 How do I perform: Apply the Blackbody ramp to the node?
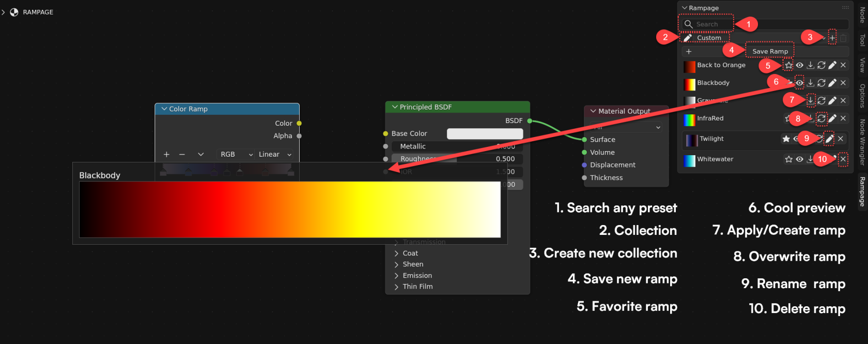810,83
